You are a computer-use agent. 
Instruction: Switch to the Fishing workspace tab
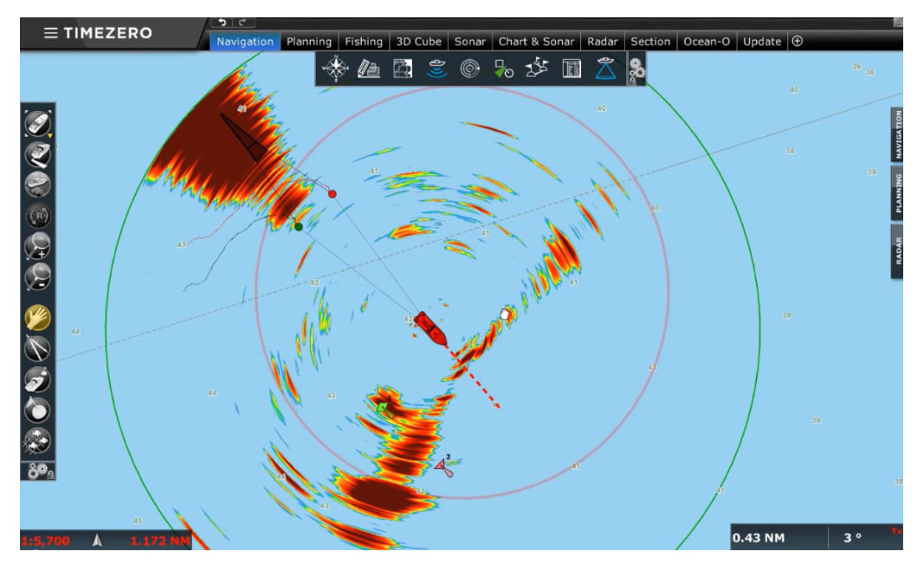point(364,42)
